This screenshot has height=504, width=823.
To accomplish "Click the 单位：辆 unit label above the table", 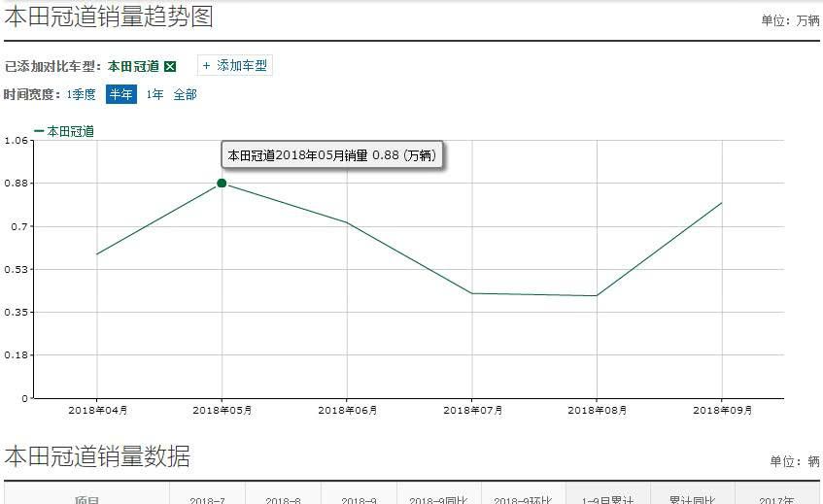I will (x=795, y=461).
